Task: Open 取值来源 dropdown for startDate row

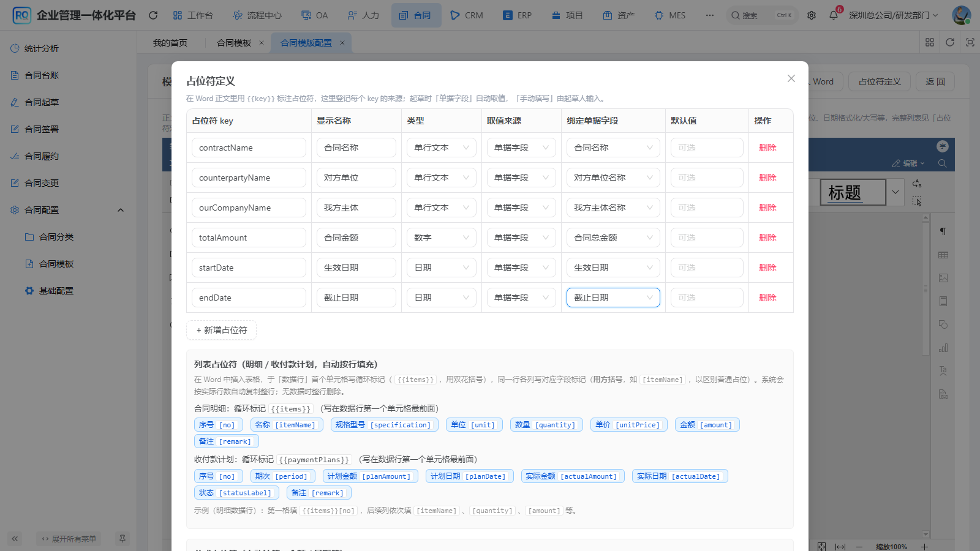Action: (521, 268)
